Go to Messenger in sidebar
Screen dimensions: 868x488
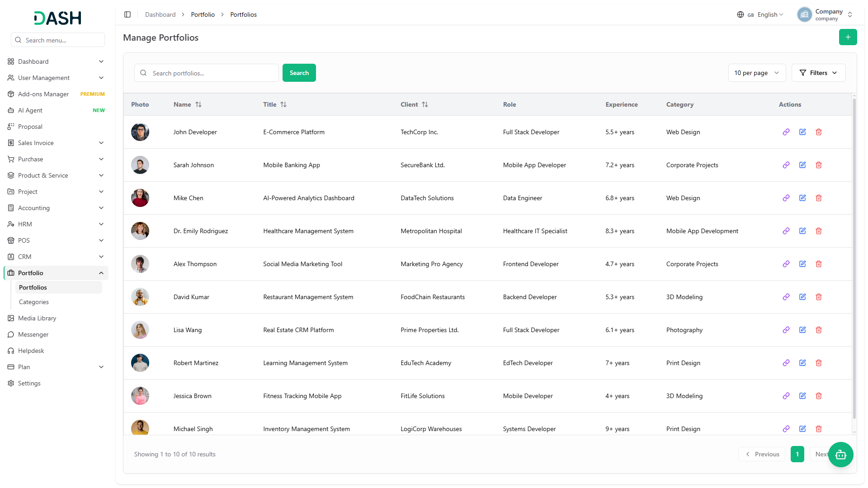pos(56,334)
